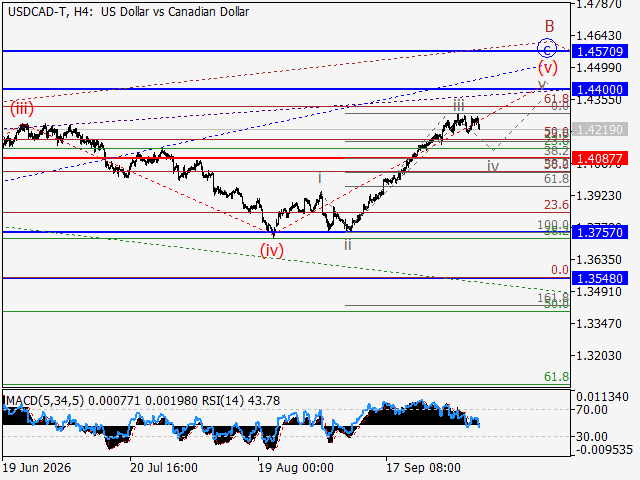Select the gray iii subwave label

point(459,105)
